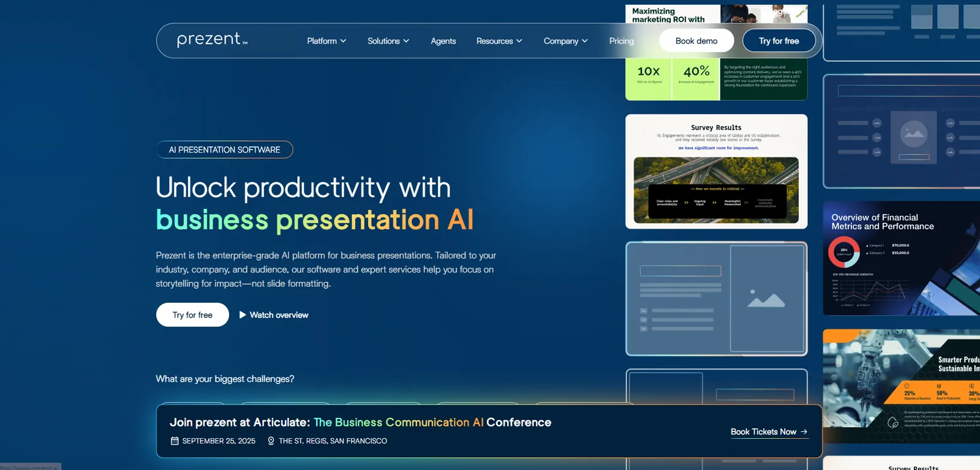Click the 'What are your biggest challenges?' text
980x470 pixels.
coord(225,379)
